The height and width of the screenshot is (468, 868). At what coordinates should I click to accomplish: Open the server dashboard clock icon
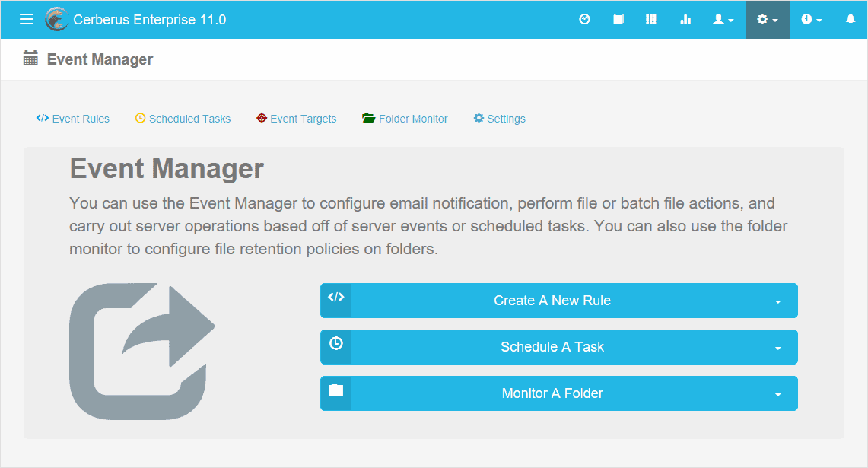(x=584, y=19)
